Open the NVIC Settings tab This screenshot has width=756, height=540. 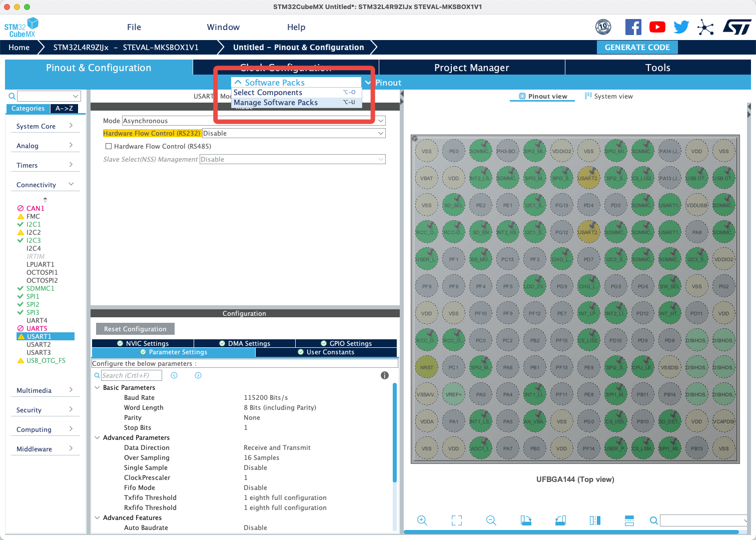(x=143, y=343)
